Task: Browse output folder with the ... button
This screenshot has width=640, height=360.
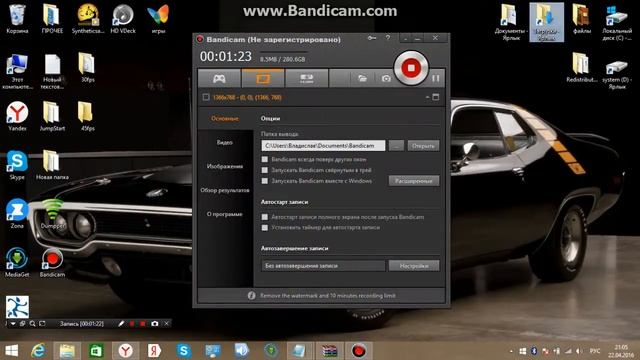Action: coord(396,146)
